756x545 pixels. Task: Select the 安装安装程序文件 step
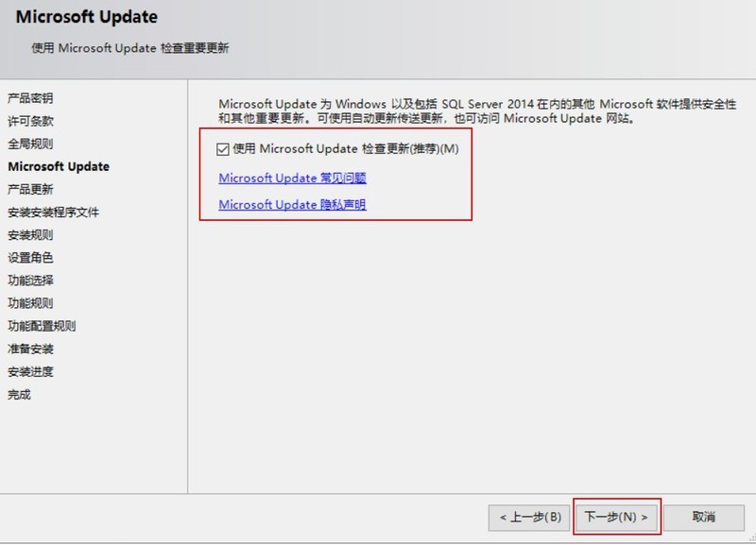(53, 213)
